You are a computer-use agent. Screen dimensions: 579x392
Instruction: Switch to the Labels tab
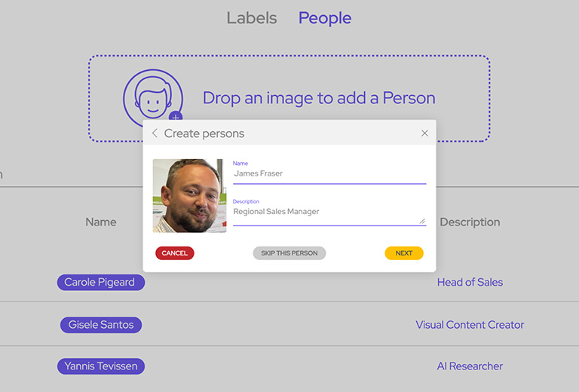coord(252,18)
